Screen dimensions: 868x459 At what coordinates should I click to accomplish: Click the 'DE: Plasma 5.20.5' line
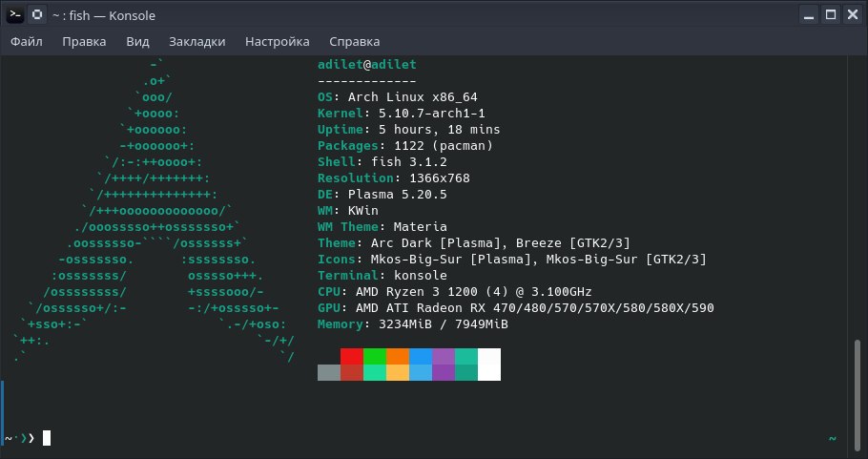click(x=382, y=195)
